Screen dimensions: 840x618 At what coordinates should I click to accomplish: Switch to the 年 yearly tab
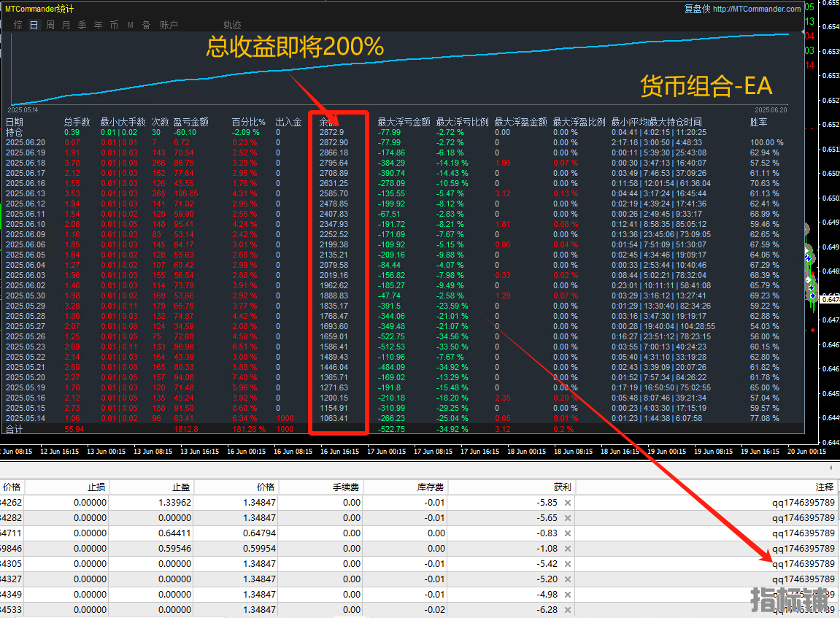[98, 25]
